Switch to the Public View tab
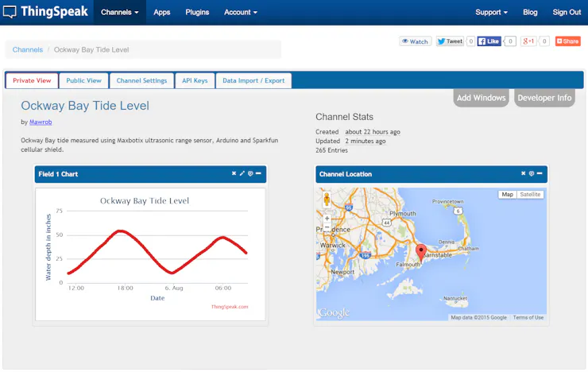This screenshot has height=372, width=588. coord(83,80)
